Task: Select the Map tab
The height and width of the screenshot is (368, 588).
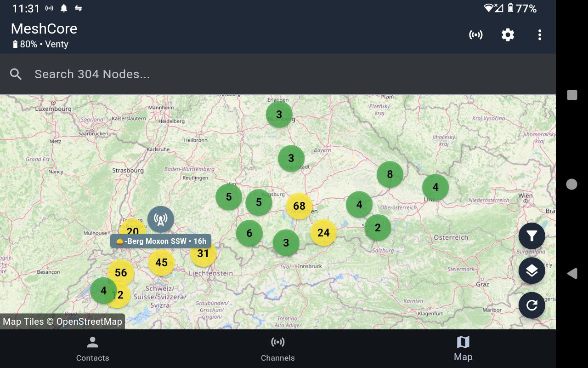Action: click(x=463, y=349)
